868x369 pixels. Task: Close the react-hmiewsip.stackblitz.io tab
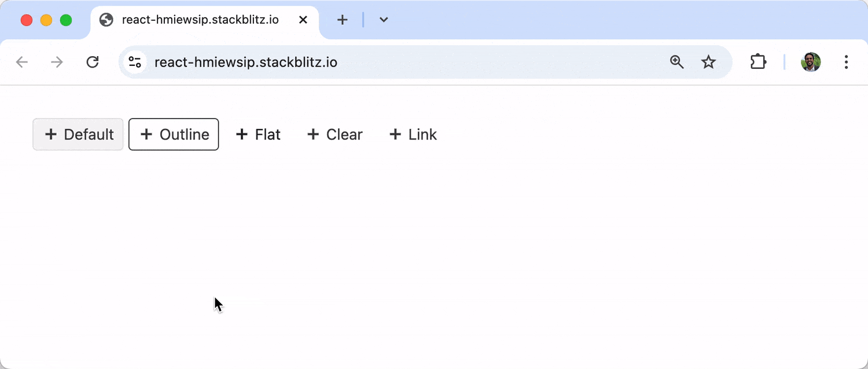tap(303, 20)
